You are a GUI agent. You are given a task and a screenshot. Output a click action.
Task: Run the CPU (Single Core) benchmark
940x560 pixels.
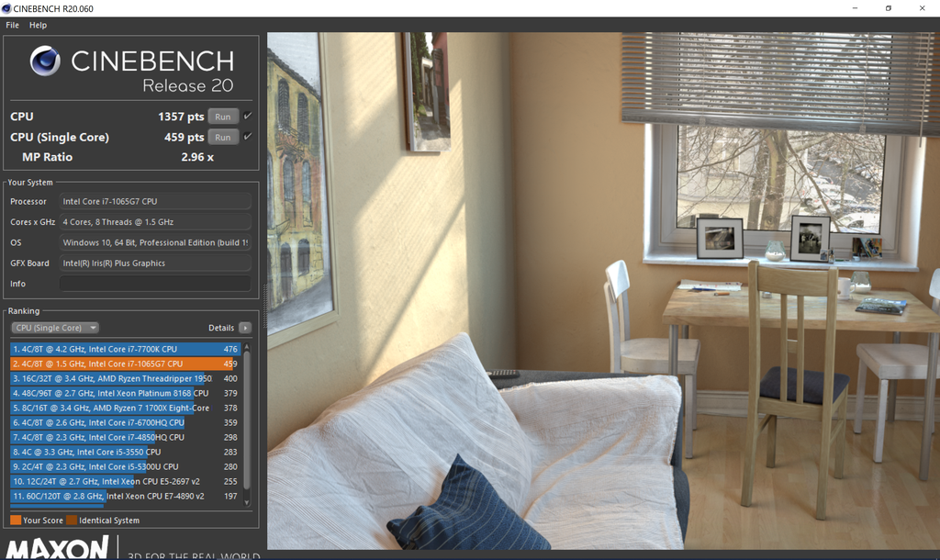(x=223, y=137)
